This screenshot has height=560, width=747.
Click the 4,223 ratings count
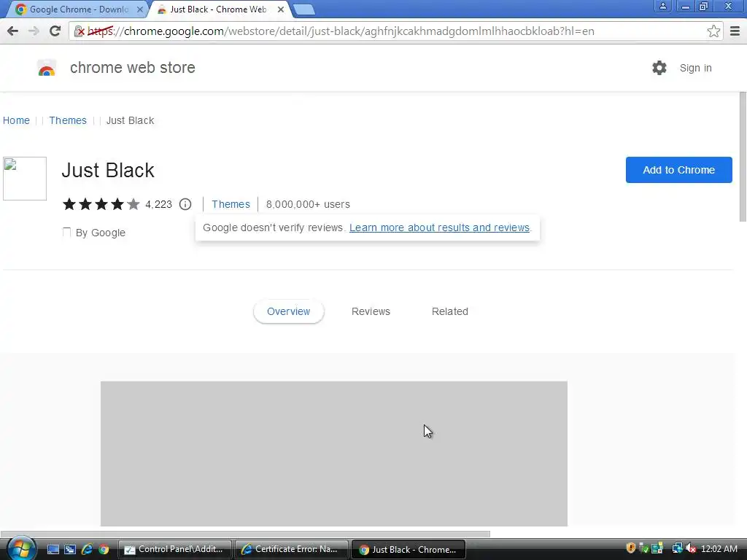point(158,204)
